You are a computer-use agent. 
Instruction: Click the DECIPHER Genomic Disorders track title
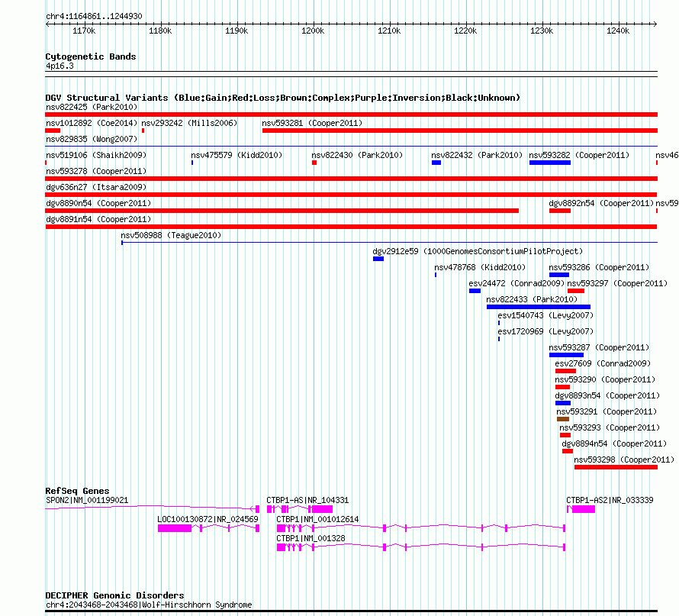pyautogui.click(x=114, y=595)
